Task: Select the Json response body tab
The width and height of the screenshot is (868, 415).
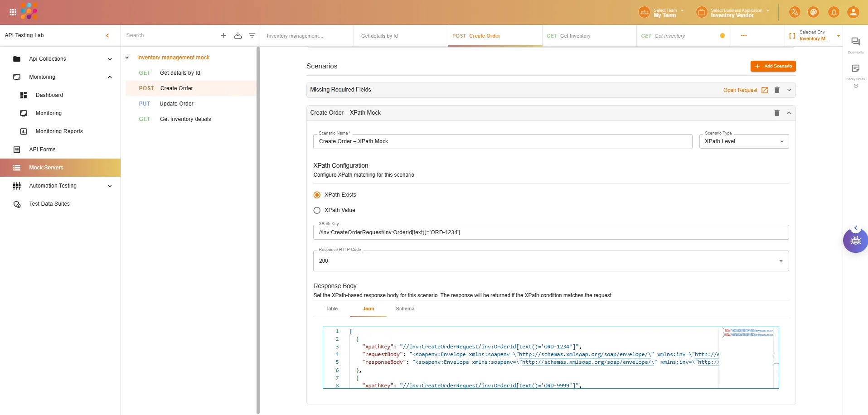Action: (368, 309)
